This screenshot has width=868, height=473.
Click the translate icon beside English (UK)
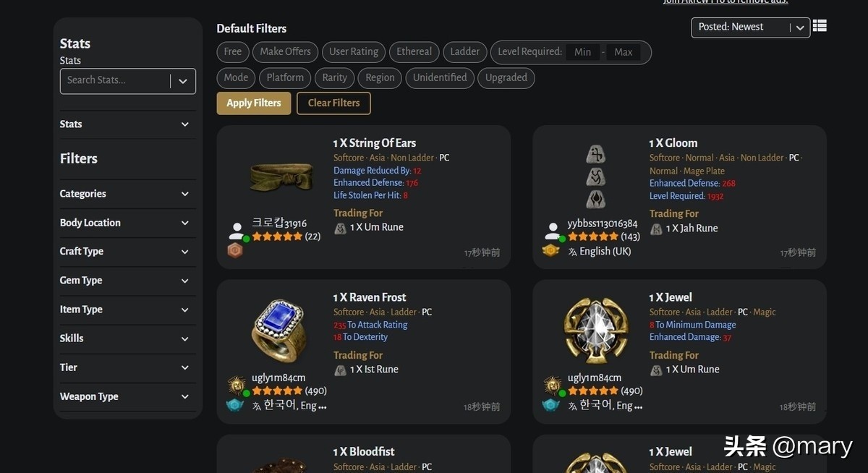click(573, 252)
